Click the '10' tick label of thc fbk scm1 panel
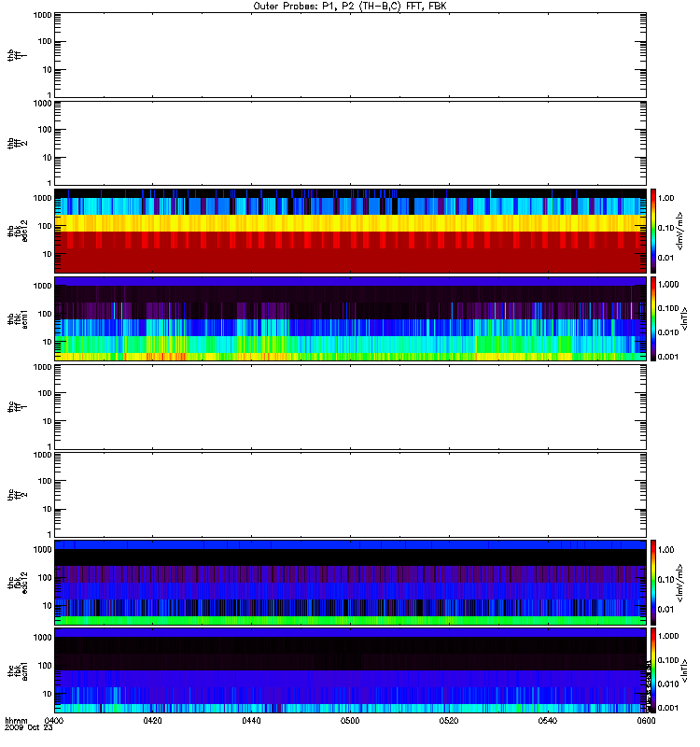 [x=48, y=694]
